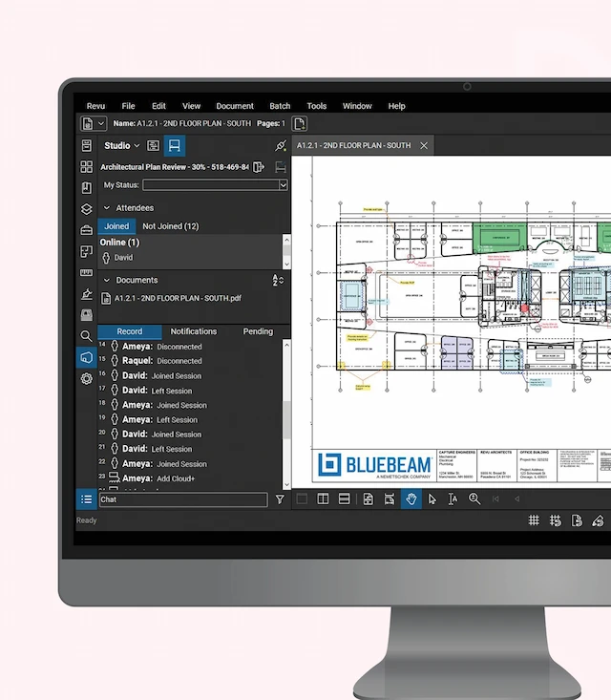Viewport: 611px width, 700px height.
Task: Open the Measurements ruler panel
Action: coord(87,273)
